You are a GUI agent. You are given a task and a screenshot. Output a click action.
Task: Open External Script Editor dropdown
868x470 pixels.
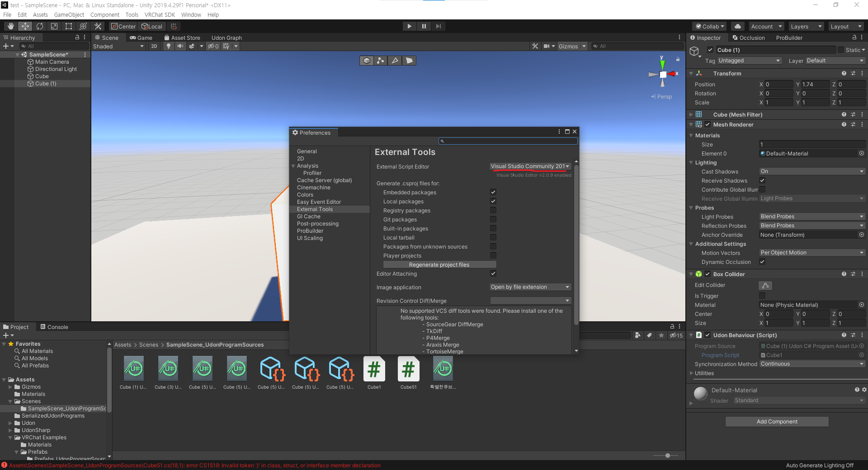[530, 166]
